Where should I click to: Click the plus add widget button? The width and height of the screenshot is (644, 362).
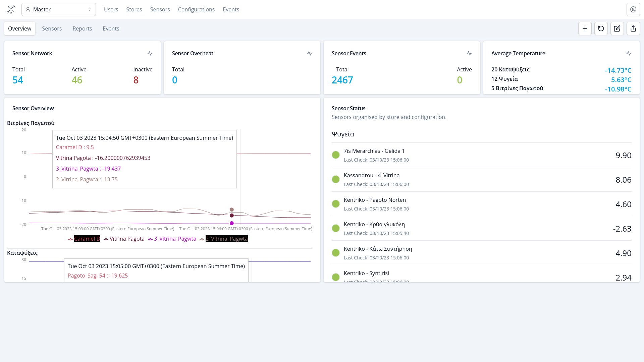[x=585, y=28]
